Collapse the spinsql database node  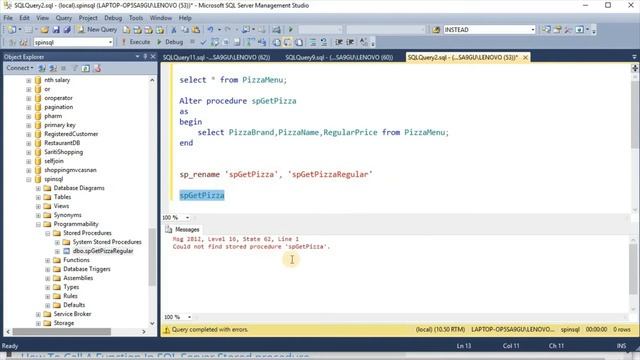point(29,179)
